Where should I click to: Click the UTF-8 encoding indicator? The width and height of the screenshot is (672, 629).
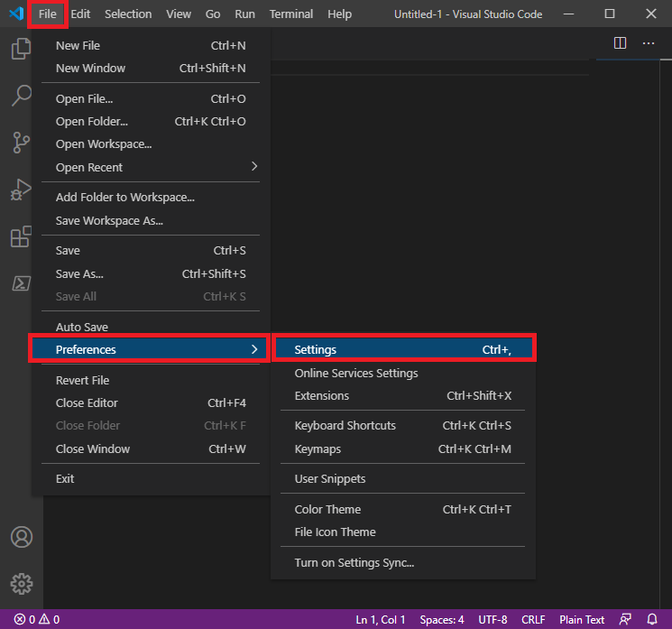click(x=492, y=619)
